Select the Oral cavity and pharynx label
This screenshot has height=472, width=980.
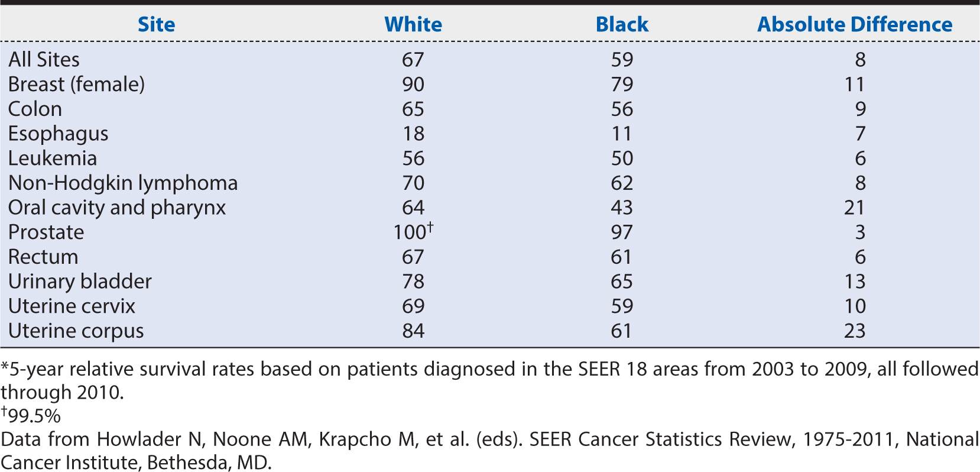tap(117, 208)
